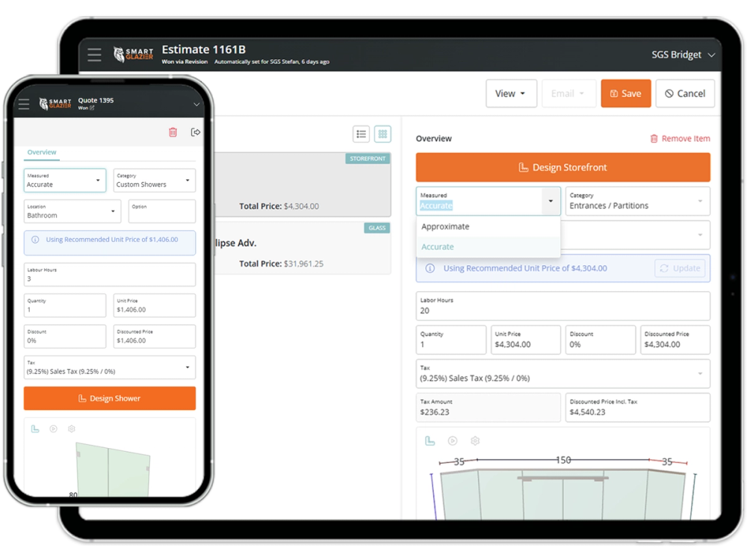This screenshot has height=560, width=747.
Task: Switch to grid view layout
Action: 382,134
